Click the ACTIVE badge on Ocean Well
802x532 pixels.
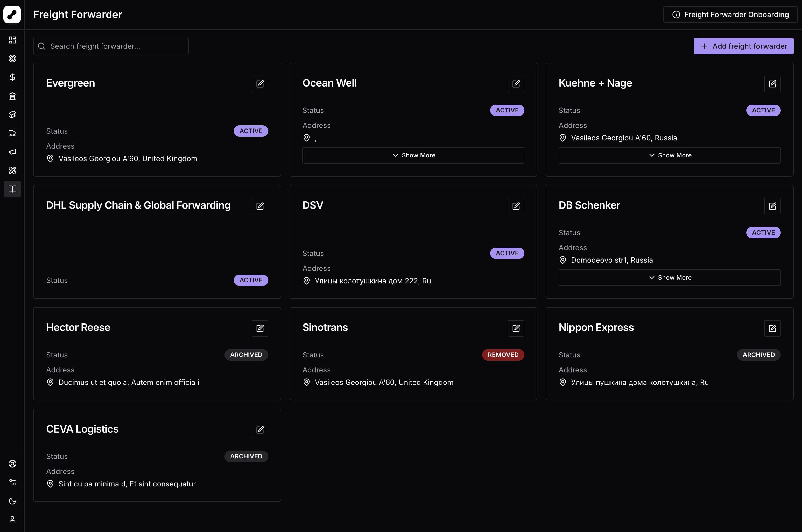pyautogui.click(x=507, y=110)
